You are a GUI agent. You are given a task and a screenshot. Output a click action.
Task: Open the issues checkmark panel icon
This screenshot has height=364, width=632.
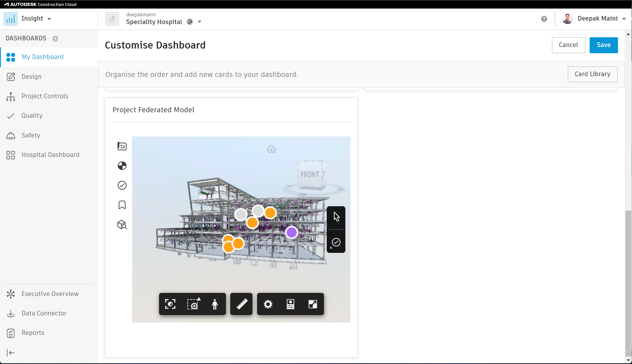[122, 185]
